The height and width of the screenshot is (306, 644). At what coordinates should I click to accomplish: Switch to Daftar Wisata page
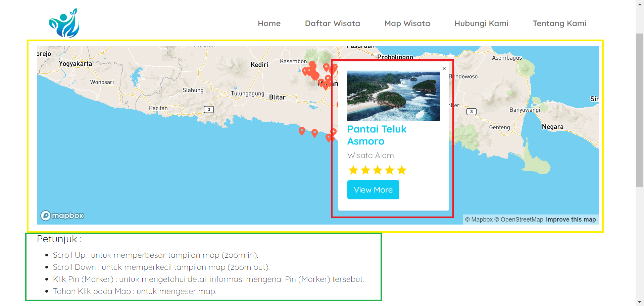[x=332, y=23]
